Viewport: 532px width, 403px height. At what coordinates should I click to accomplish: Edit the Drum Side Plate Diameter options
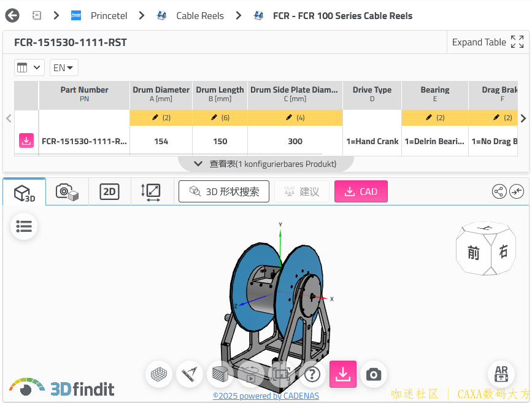(x=295, y=118)
